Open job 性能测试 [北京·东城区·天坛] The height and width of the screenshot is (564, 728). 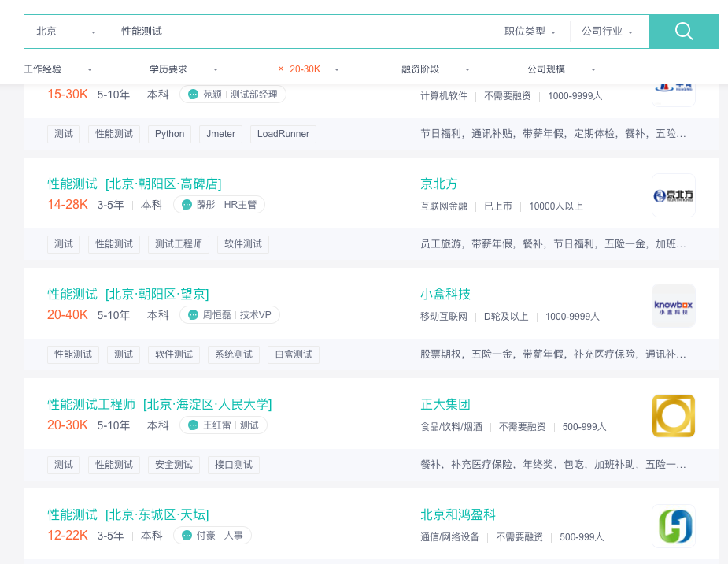point(128,514)
